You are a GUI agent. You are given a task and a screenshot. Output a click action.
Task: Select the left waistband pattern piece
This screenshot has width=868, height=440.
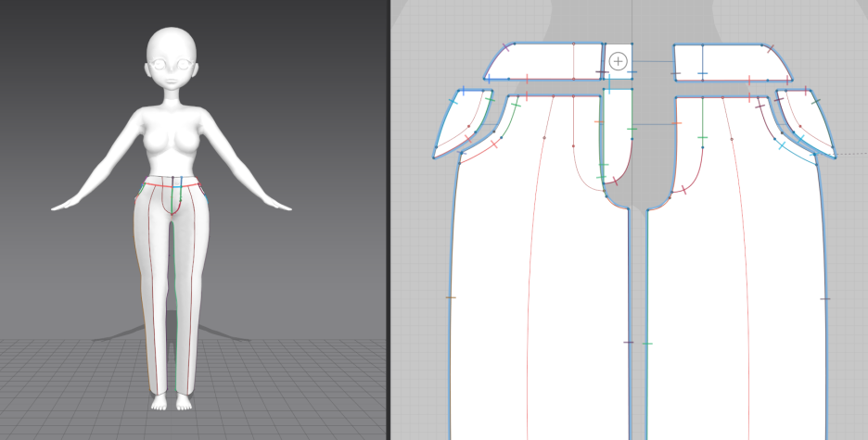tap(544, 61)
